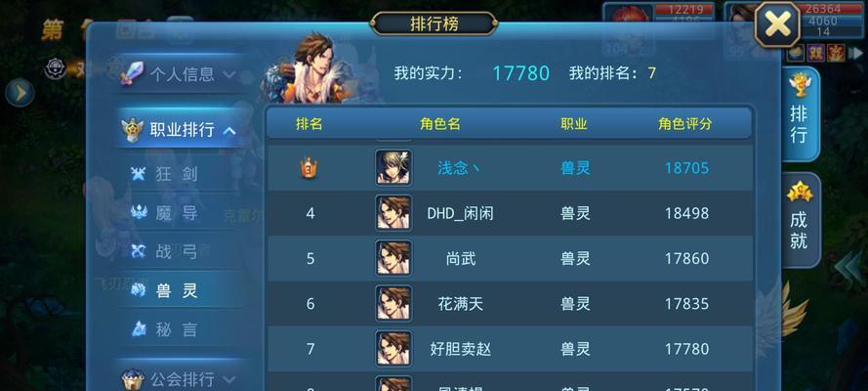Open the 成就 achievements tab
This screenshot has height=391, width=868.
(x=799, y=220)
